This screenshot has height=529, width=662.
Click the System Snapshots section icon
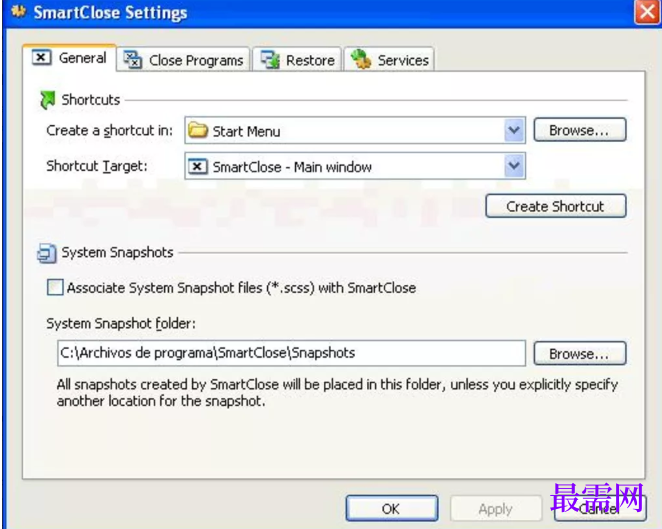[46, 253]
